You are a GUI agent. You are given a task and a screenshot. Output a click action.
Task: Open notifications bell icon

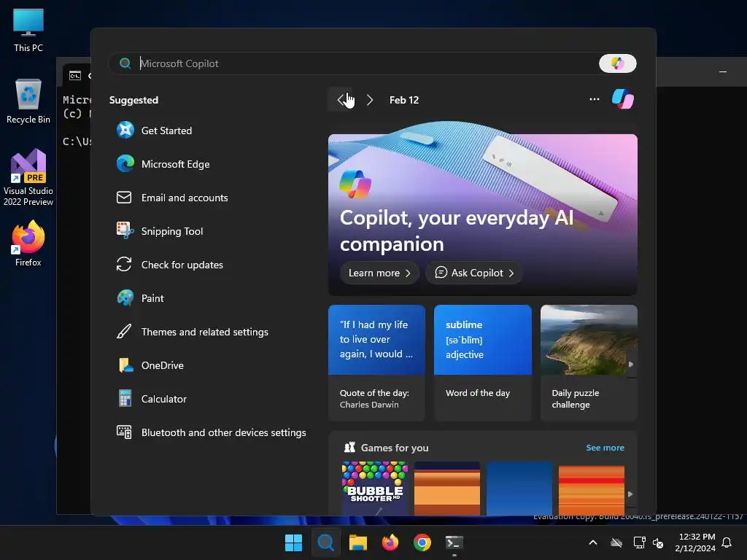pyautogui.click(x=727, y=542)
